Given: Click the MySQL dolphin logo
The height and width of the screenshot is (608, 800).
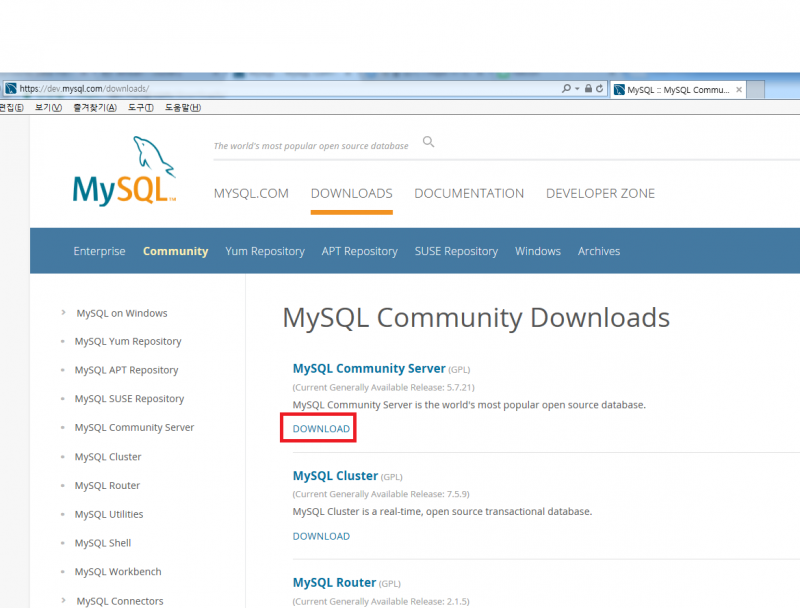Looking at the screenshot, I should coord(124,171).
